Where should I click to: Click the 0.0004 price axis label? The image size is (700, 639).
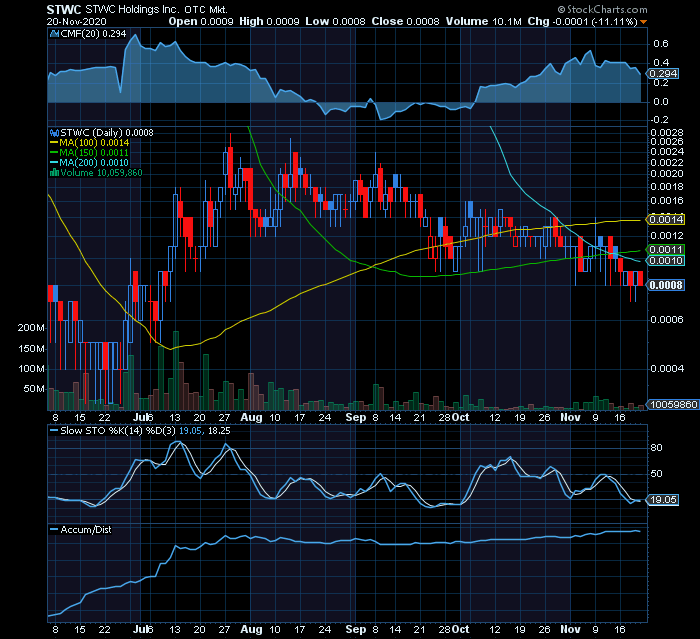(x=667, y=369)
